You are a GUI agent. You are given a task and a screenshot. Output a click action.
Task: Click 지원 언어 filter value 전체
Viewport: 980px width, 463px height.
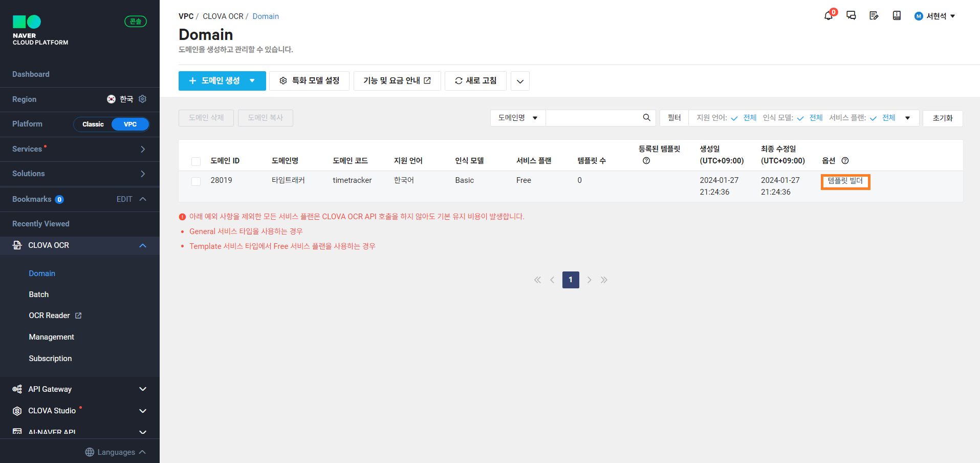pyautogui.click(x=750, y=118)
